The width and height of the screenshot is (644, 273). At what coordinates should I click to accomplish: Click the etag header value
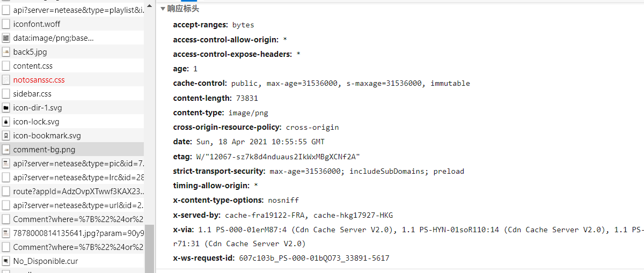[x=277, y=157]
